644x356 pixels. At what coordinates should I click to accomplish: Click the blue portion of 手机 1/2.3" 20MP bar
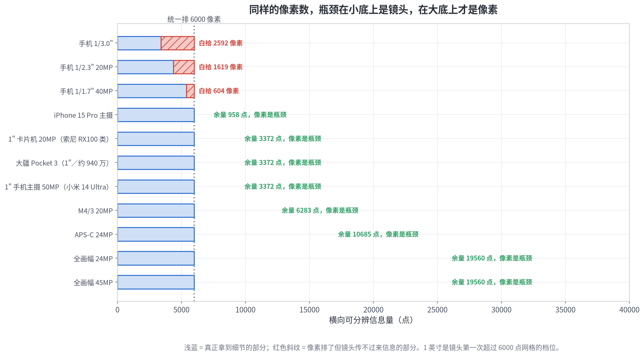tap(145, 67)
